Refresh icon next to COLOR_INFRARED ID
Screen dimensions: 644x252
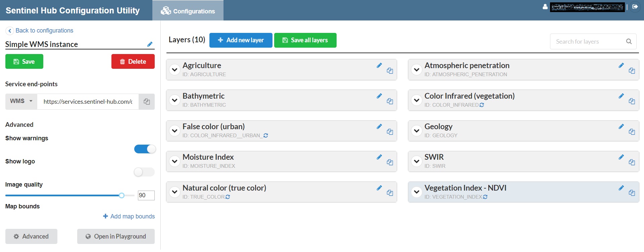482,105
